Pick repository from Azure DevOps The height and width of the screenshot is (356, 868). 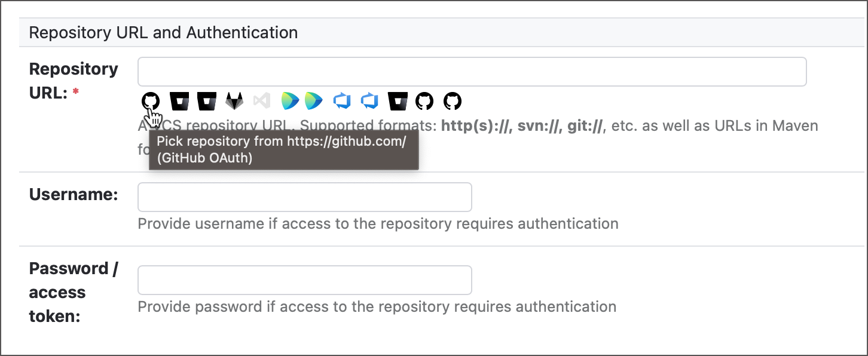pyautogui.click(x=342, y=100)
